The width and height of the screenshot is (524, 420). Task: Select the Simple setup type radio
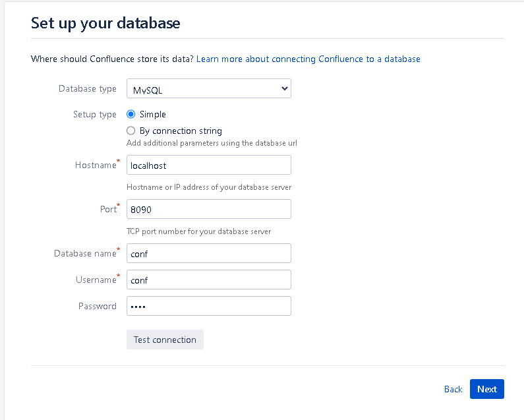[x=131, y=114]
